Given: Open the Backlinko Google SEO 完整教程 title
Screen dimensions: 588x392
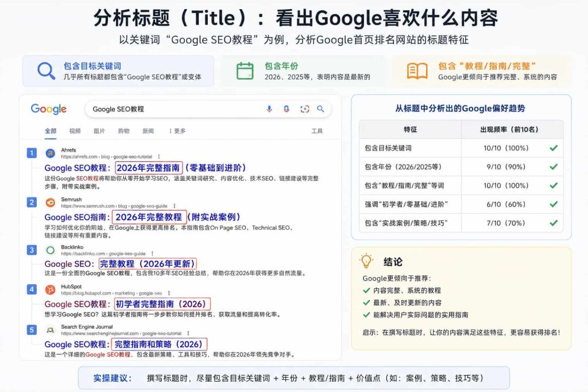Looking at the screenshot, I should pyautogui.click(x=121, y=264).
